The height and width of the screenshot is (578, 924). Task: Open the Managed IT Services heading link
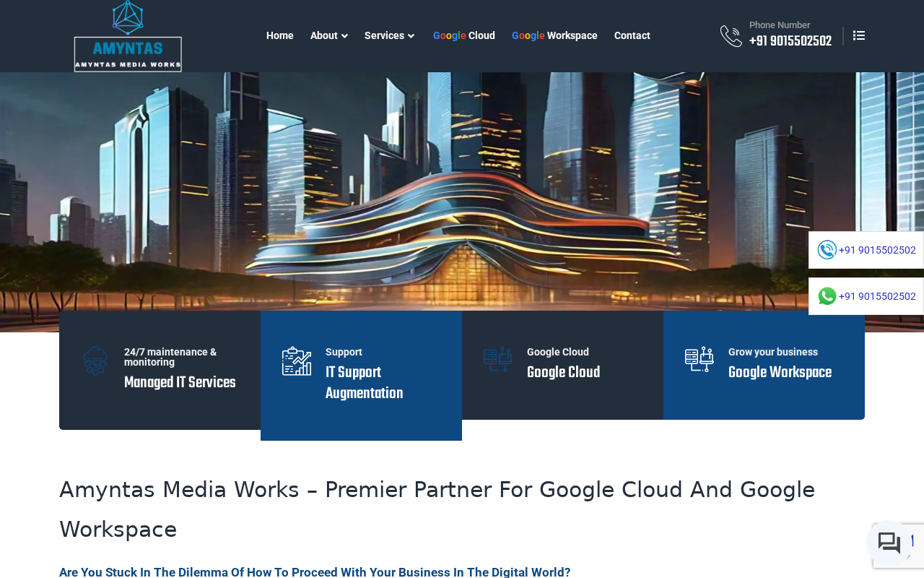[x=180, y=383]
